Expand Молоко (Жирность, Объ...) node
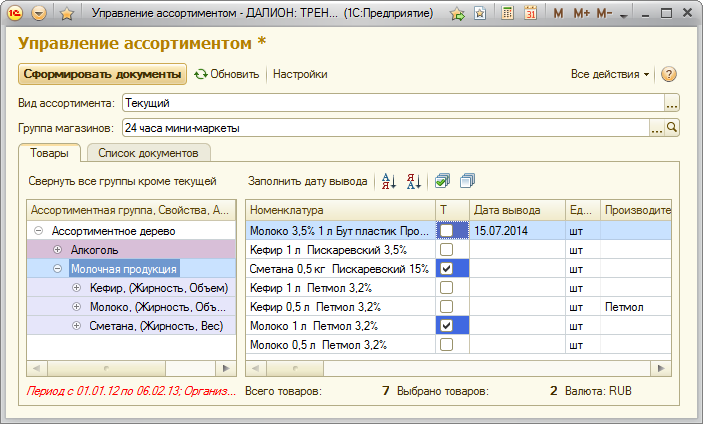The height and width of the screenshot is (424, 703). tap(77, 307)
